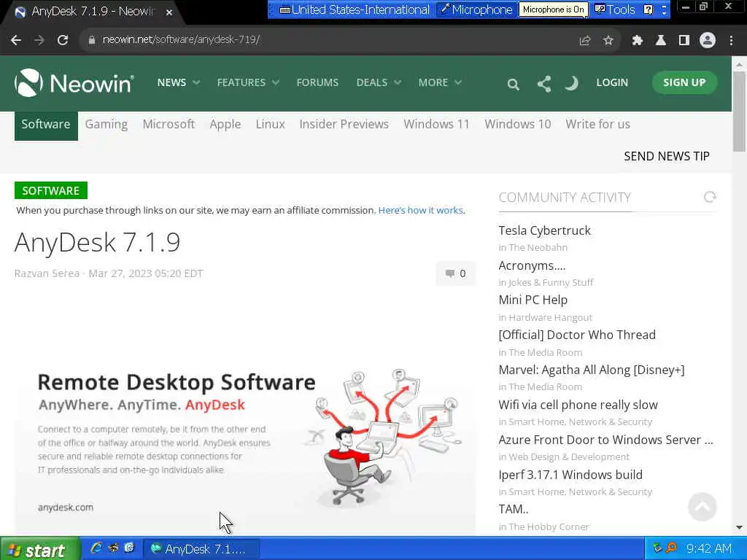Select the Apple tab

(x=225, y=124)
